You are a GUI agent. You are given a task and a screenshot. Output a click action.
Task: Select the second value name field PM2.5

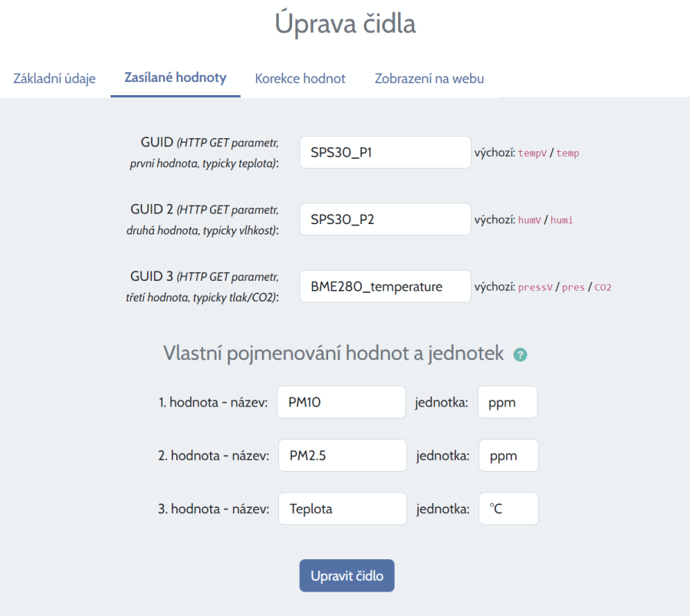coord(342,456)
